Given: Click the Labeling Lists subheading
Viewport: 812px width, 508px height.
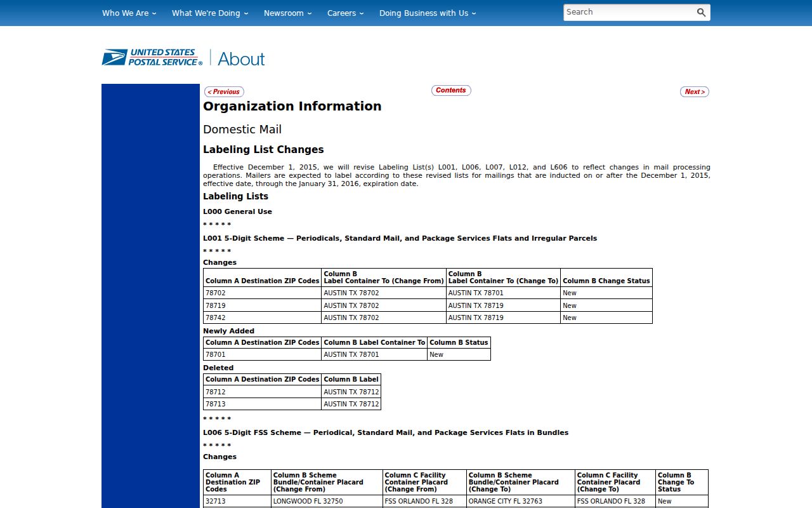Looking at the screenshot, I should pos(235,196).
